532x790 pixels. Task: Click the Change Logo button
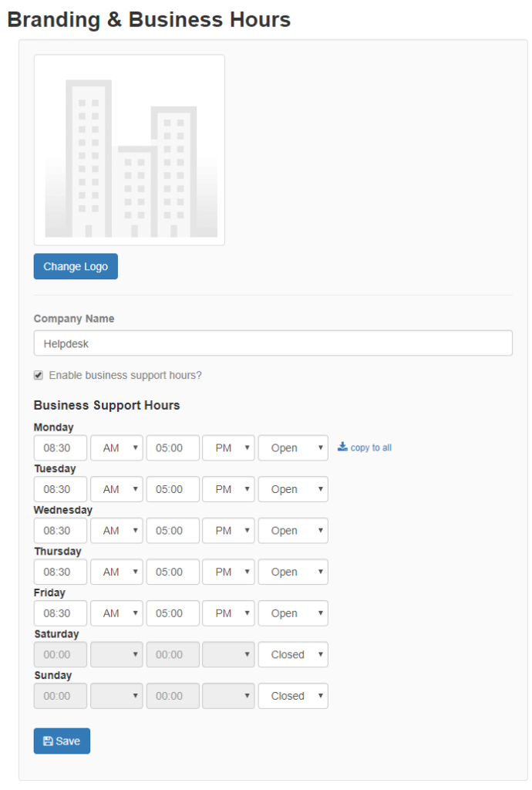click(76, 266)
